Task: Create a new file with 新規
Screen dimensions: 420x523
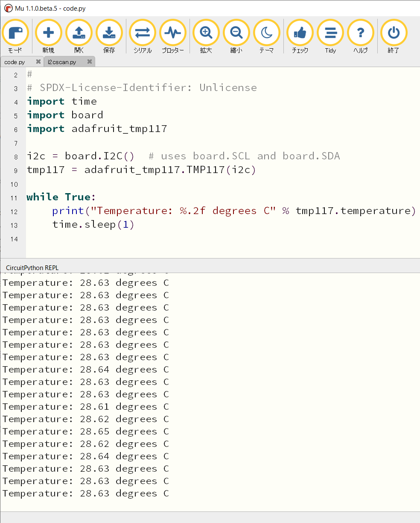Action: (x=48, y=33)
